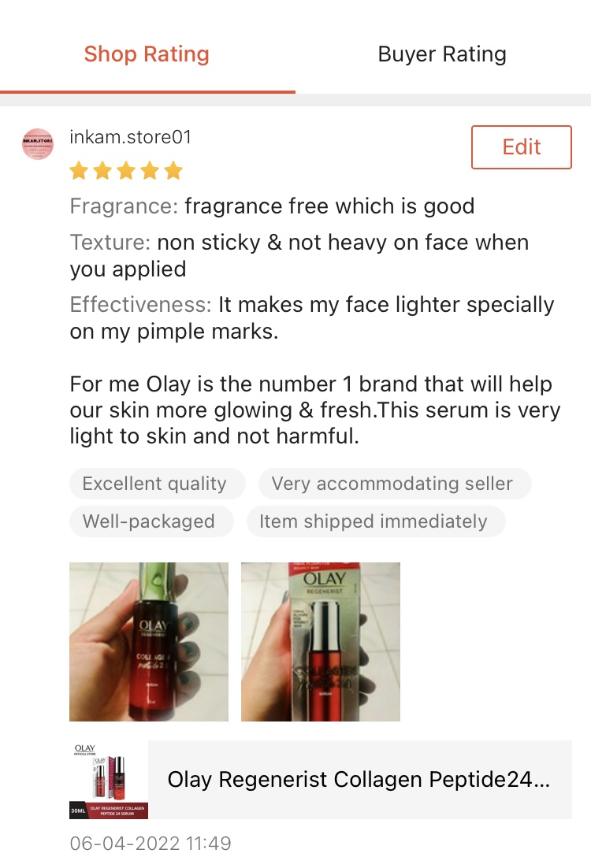Click the fourth rating star
The height and width of the screenshot is (868, 591).
[150, 170]
